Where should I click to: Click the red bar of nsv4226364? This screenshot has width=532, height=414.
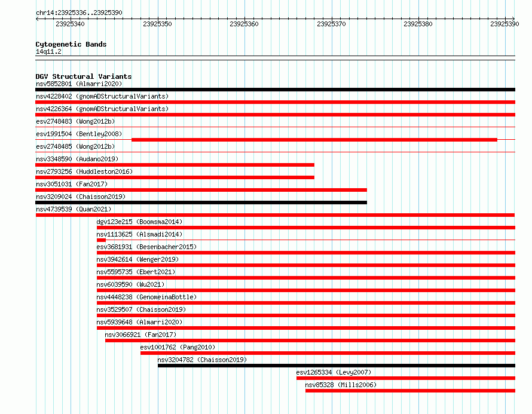click(275, 115)
